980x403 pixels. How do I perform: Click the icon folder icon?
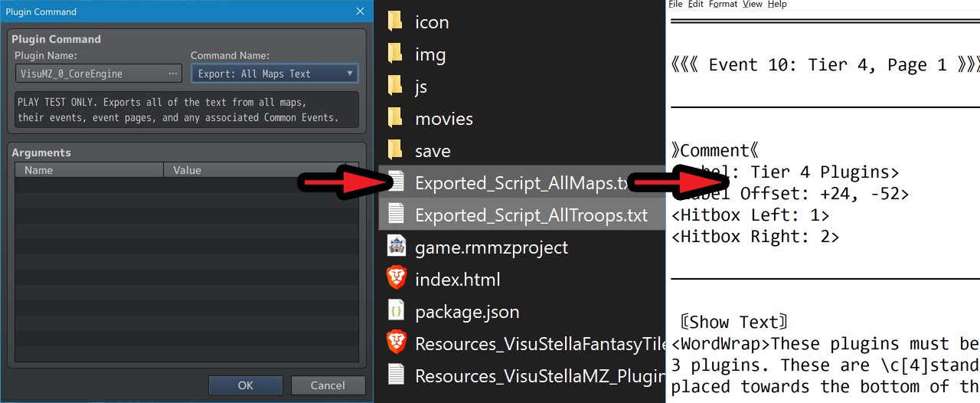395,21
